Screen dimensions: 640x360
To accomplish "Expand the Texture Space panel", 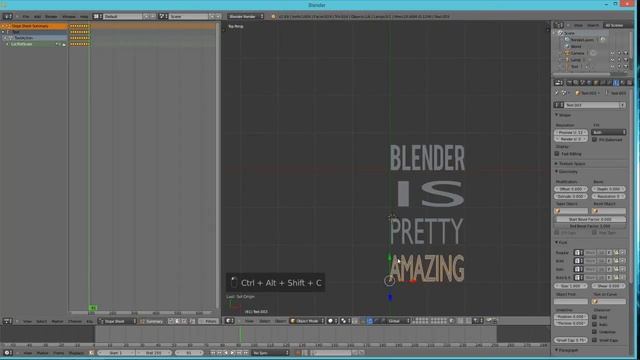I will 570,164.
